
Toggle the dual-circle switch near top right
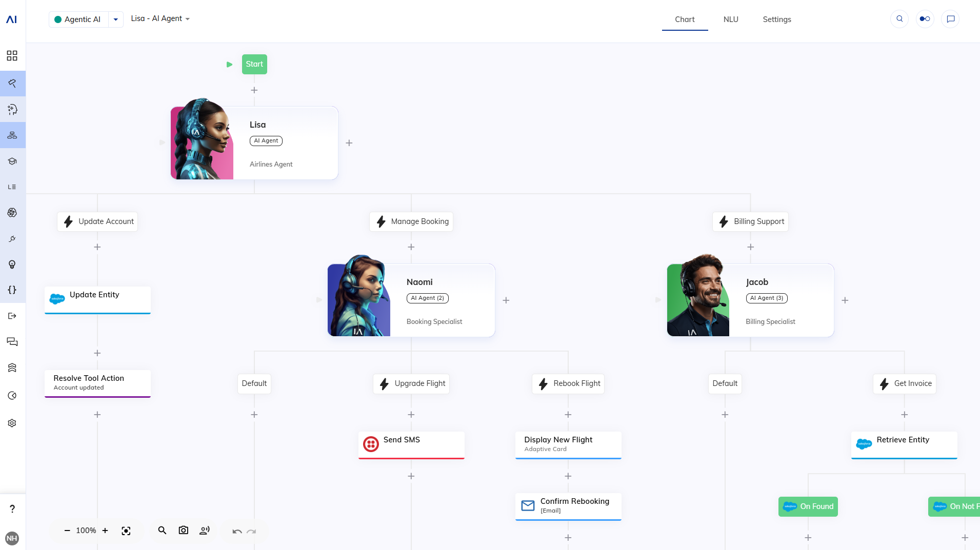point(925,18)
